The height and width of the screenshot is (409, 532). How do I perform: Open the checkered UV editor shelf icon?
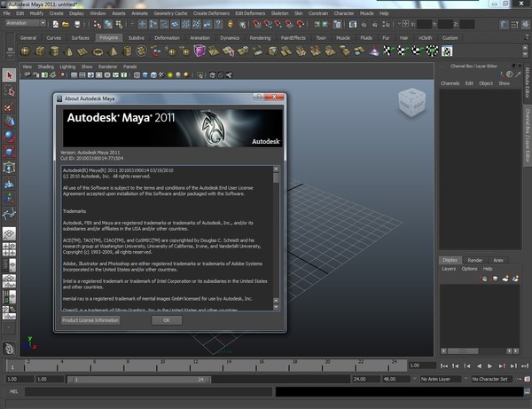(x=447, y=51)
